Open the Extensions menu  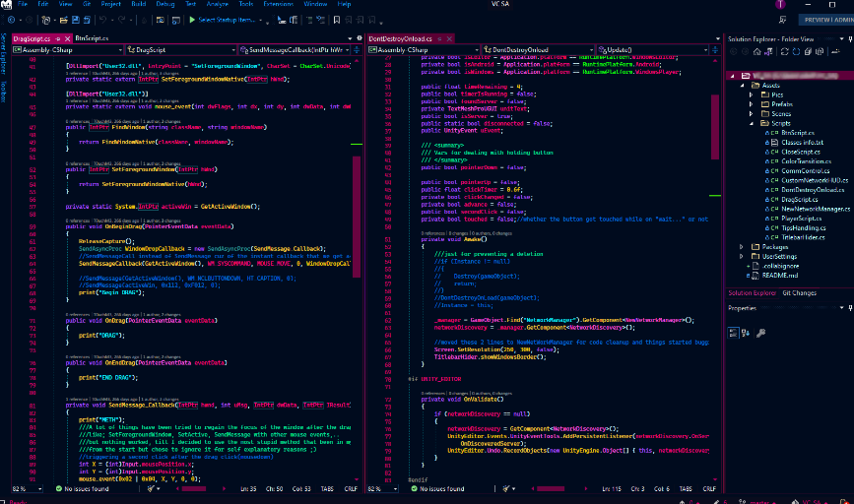(279, 4)
